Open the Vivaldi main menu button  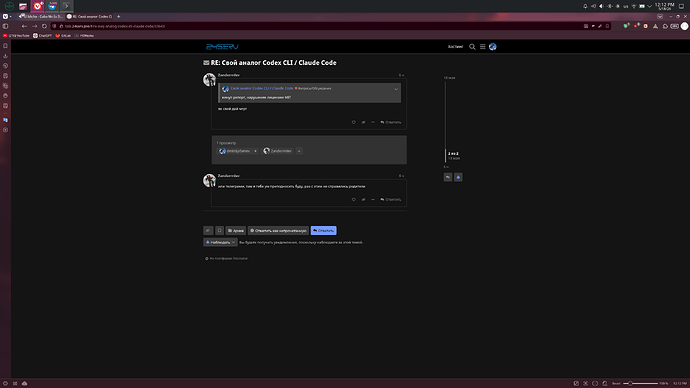5,16
